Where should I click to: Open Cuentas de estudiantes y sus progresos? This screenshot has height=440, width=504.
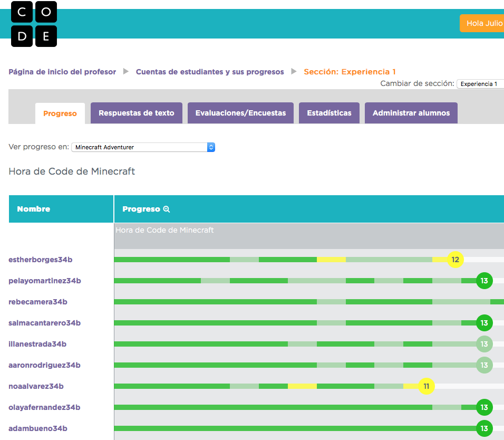(x=210, y=72)
